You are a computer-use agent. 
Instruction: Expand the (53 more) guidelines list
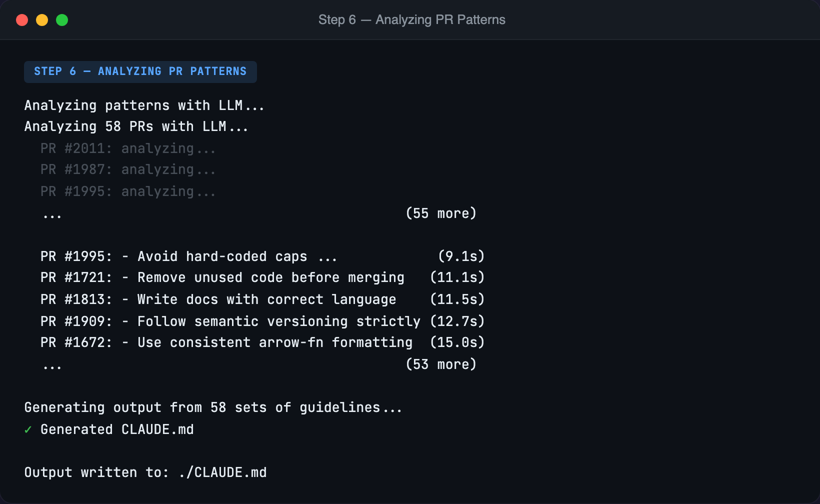click(x=442, y=364)
